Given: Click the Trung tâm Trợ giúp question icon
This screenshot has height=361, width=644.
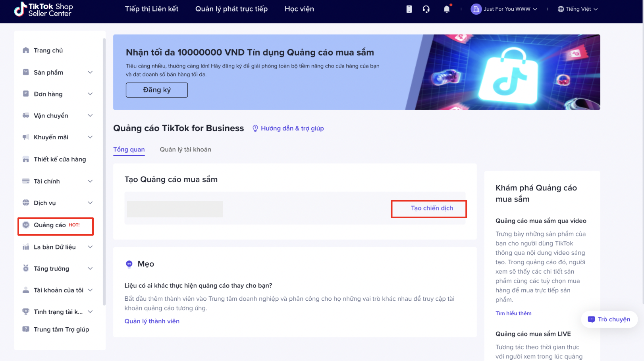Looking at the screenshot, I should pyautogui.click(x=26, y=329).
